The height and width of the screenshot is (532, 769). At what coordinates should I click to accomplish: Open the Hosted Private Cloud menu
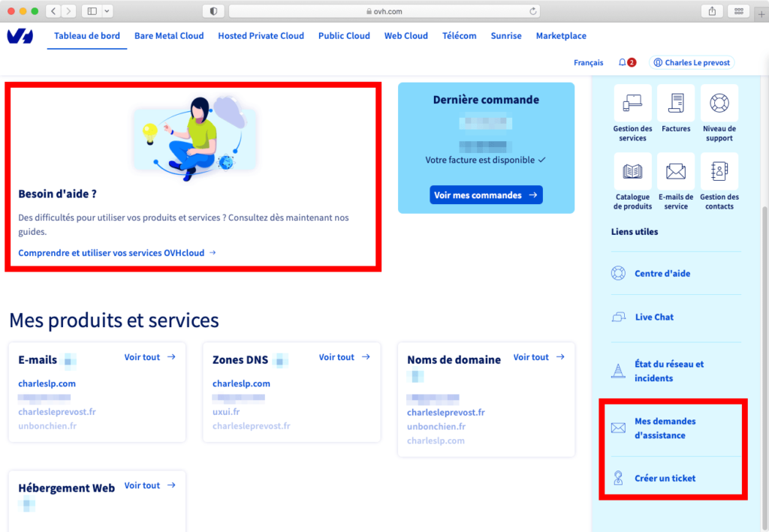[x=261, y=36]
